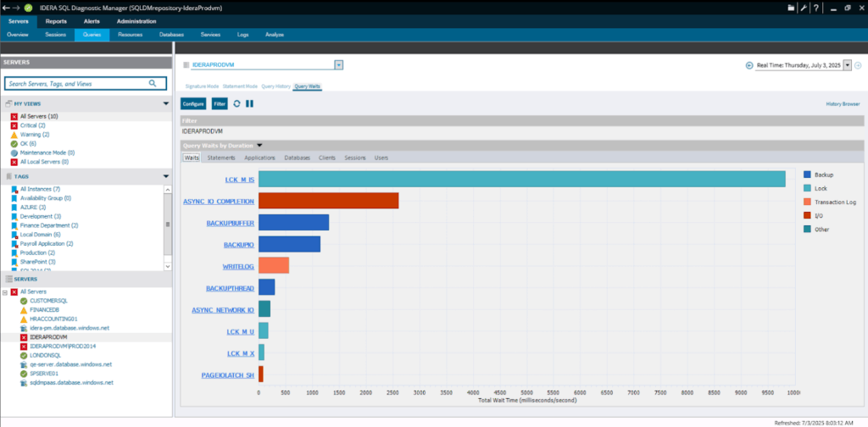Select the SPSERVE01 server
868x427 pixels.
tap(44, 374)
